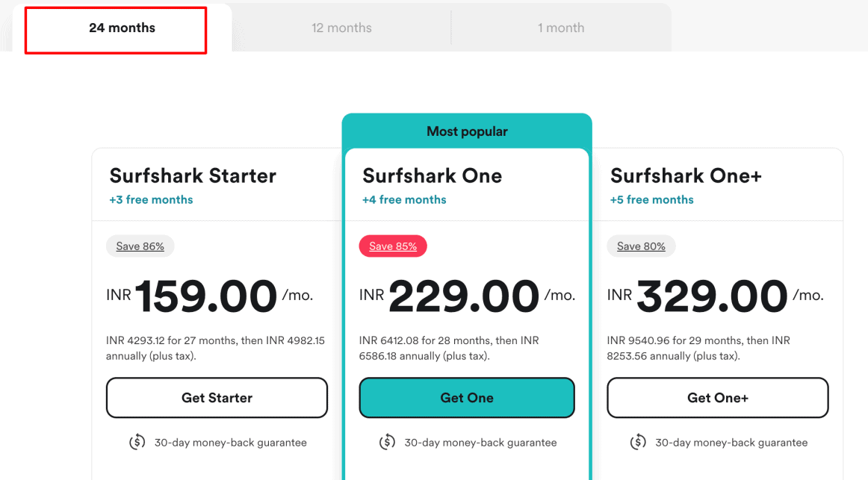Click money-back guarantee icon under Get One+
This screenshot has height=480, width=868.
click(x=638, y=443)
